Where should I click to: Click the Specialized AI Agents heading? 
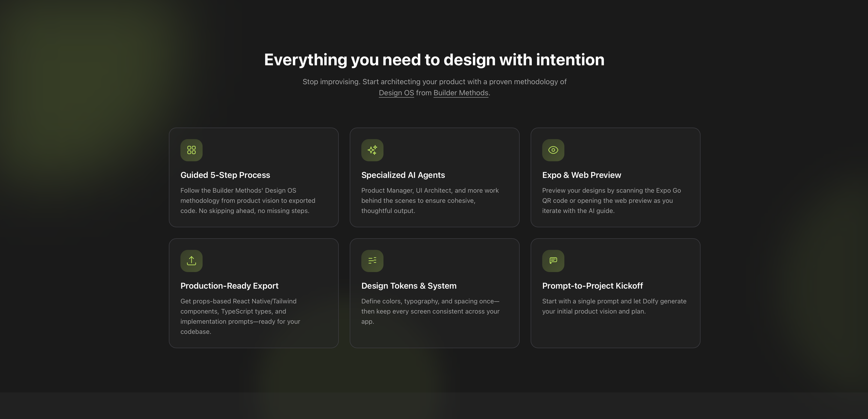tap(403, 175)
